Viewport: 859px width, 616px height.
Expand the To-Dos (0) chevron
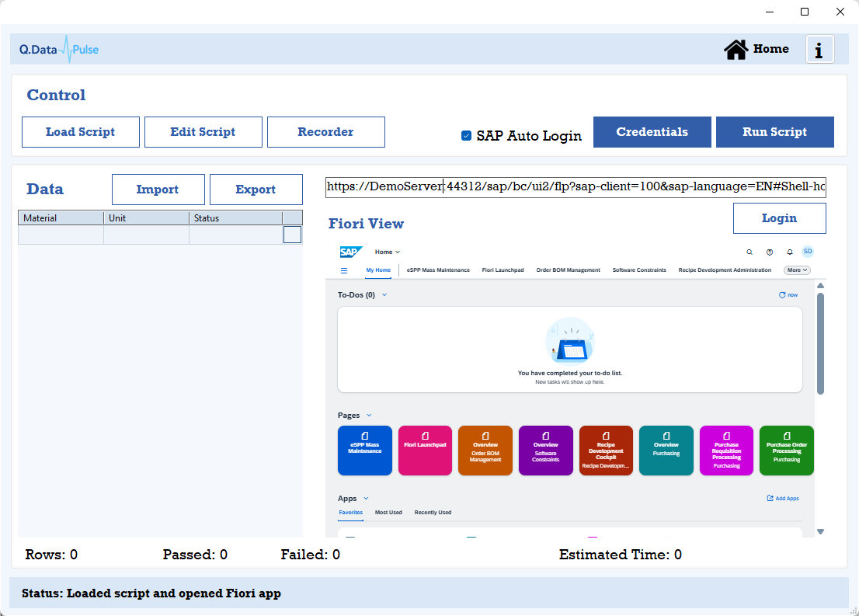tap(384, 295)
